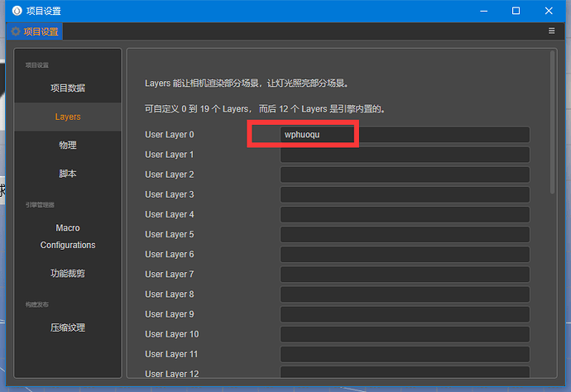Click the vertical scrollbar of Layers panel
This screenshot has height=392, width=571.
pos(553,122)
